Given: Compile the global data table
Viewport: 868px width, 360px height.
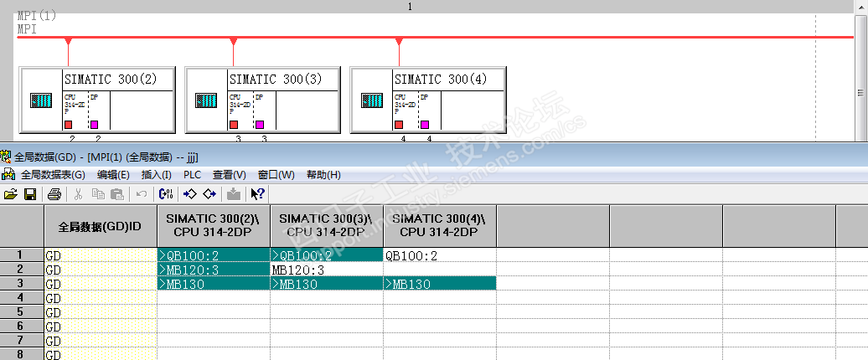Looking at the screenshot, I should (166, 194).
